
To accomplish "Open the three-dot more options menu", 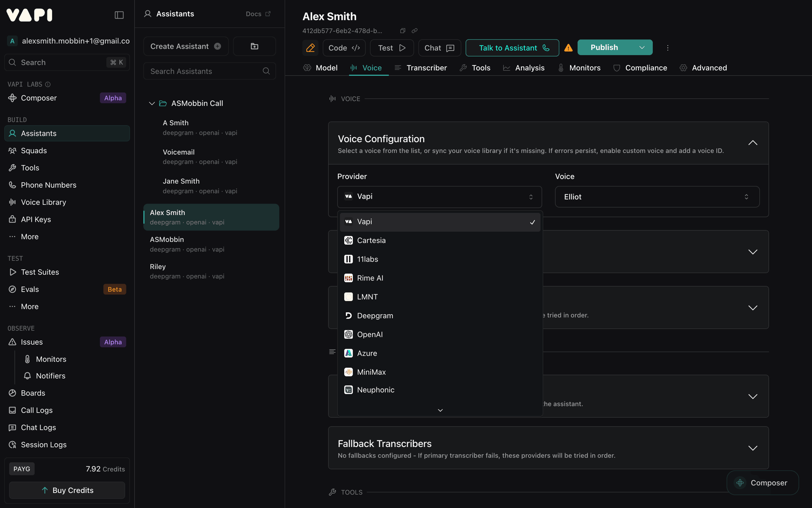I will 668,48.
